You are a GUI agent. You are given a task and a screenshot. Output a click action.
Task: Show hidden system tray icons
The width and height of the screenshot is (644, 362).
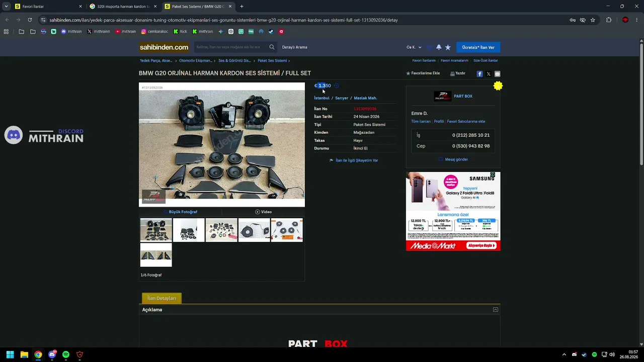click(564, 354)
